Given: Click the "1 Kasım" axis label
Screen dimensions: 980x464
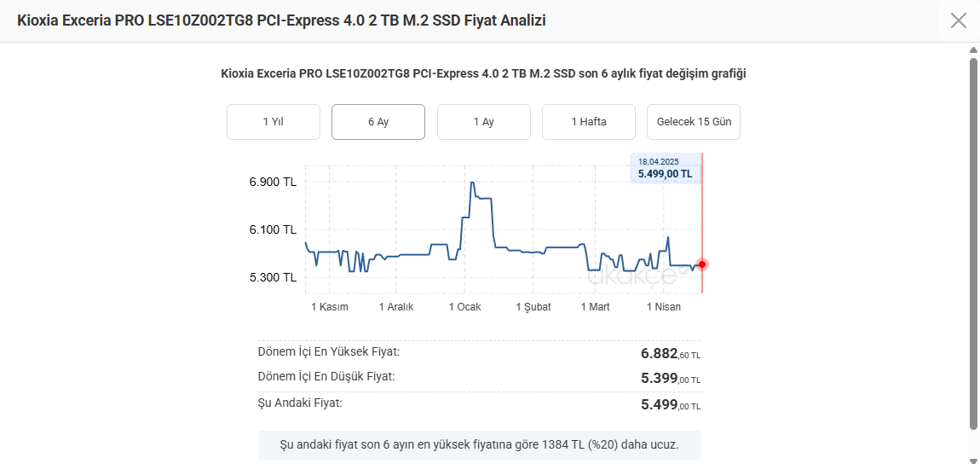Looking at the screenshot, I should 330,307.
